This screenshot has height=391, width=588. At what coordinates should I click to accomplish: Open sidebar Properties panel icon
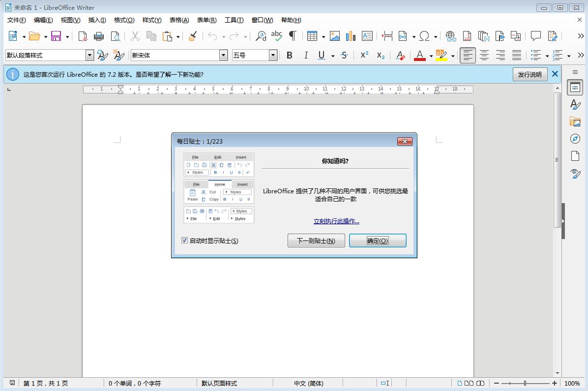pos(575,88)
